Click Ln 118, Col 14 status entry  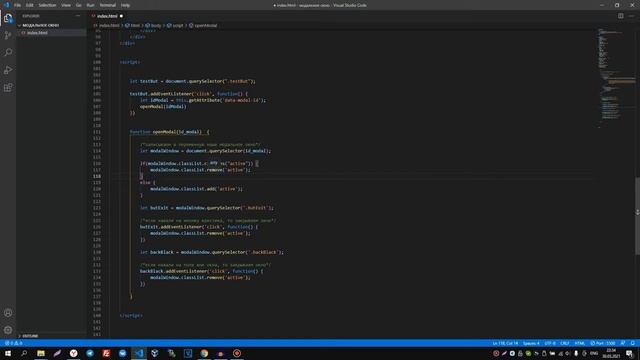click(x=505, y=343)
